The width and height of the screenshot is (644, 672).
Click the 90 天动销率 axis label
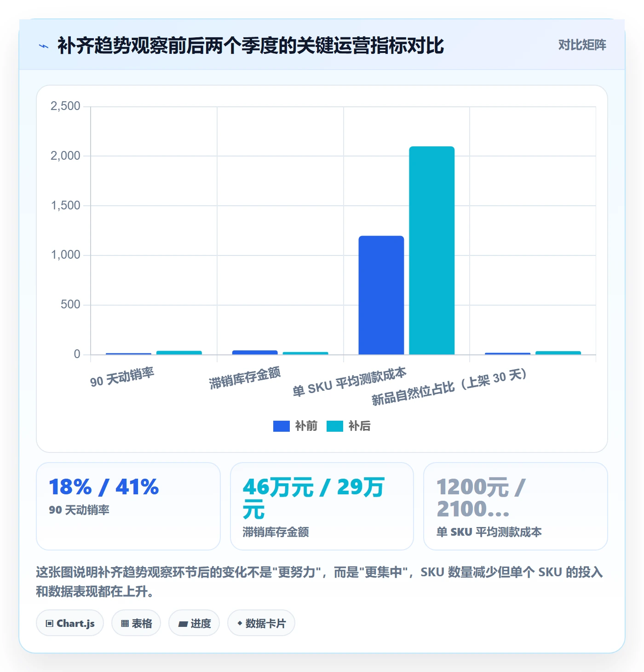point(122,377)
